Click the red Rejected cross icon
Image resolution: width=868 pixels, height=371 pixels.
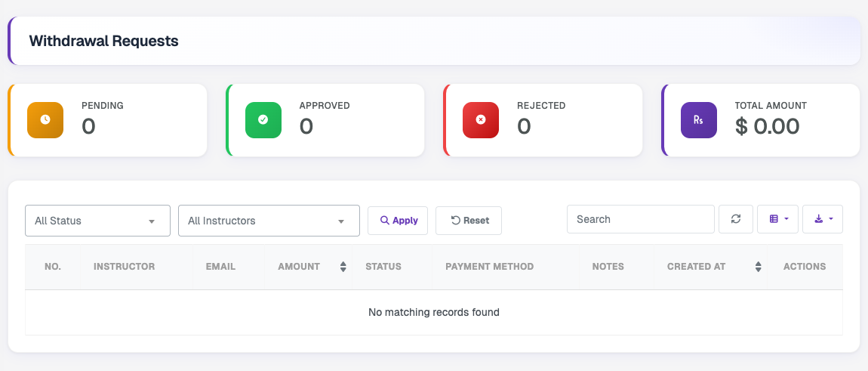(481, 120)
